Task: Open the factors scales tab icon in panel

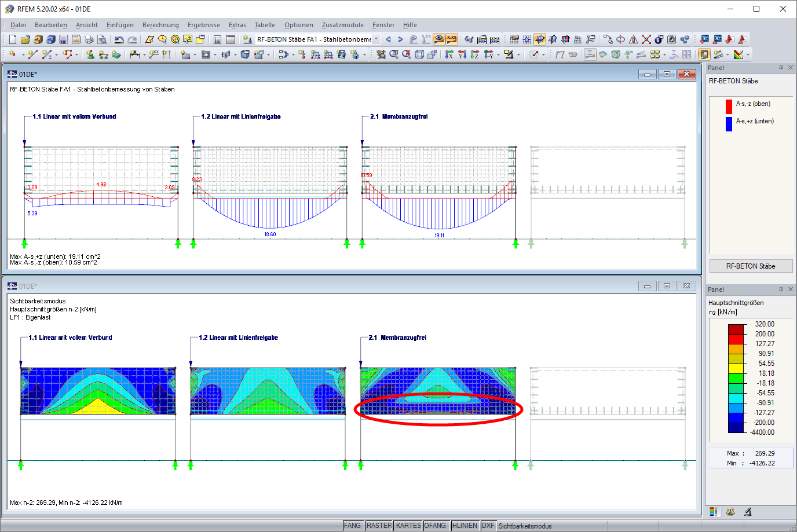Action: [730, 512]
